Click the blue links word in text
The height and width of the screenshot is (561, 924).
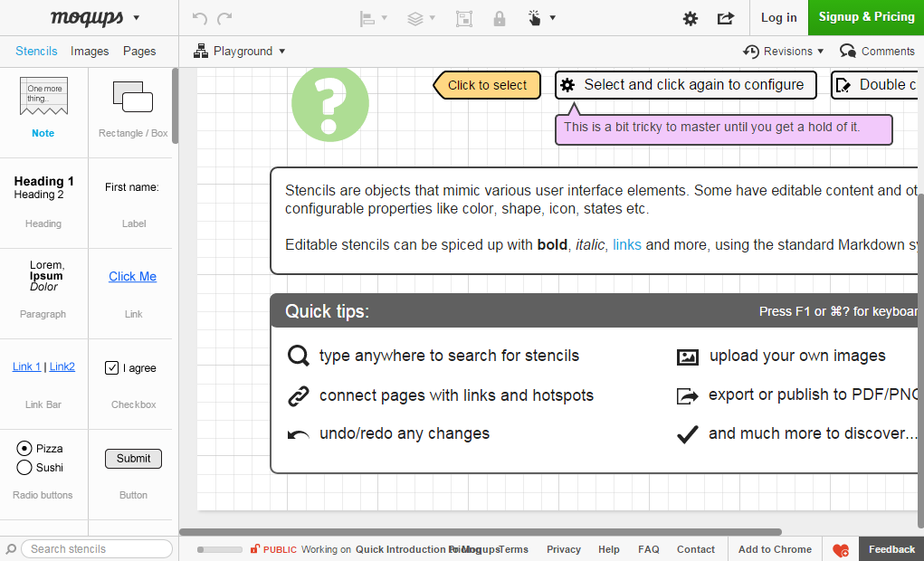click(x=627, y=244)
